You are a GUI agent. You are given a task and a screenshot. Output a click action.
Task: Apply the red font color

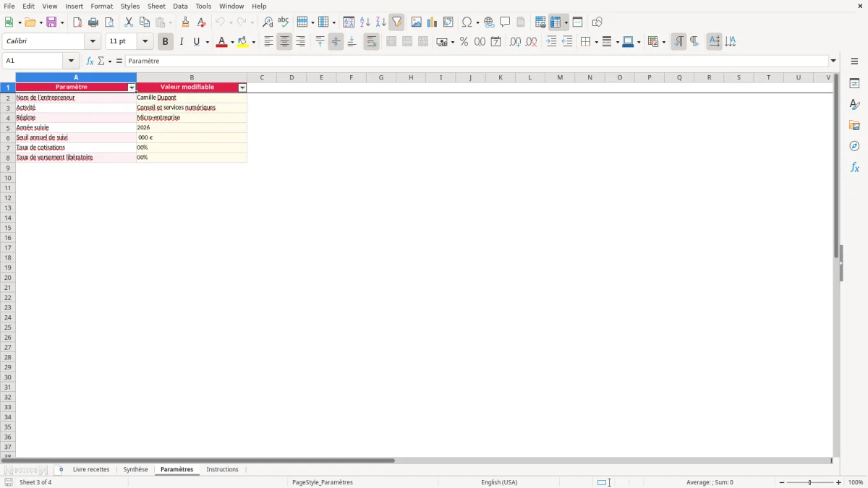coord(221,42)
